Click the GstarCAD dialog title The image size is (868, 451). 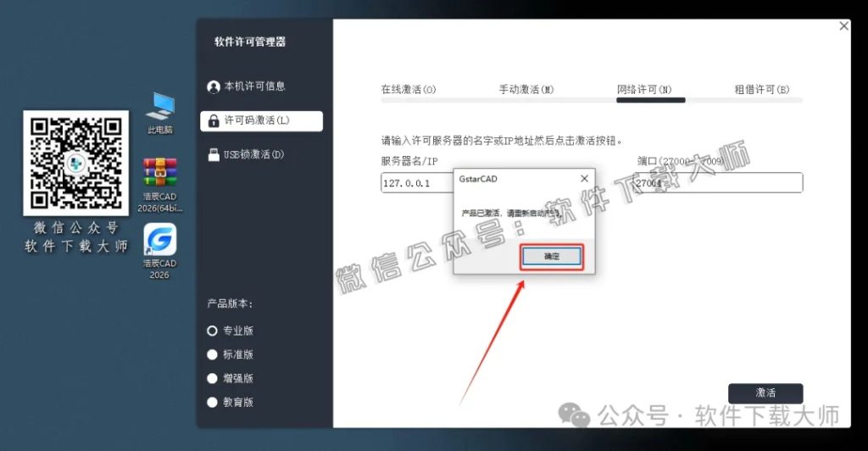coord(478,179)
